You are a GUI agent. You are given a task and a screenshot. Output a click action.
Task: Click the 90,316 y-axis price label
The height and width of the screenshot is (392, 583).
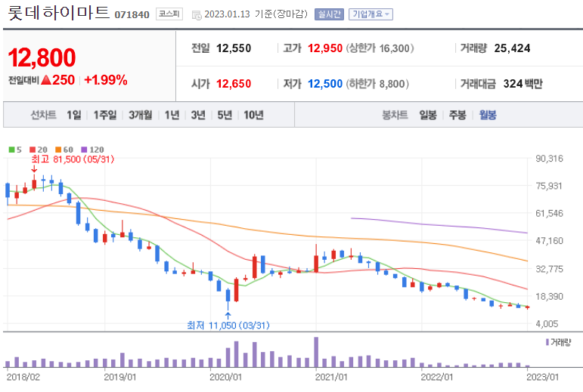coord(549,159)
